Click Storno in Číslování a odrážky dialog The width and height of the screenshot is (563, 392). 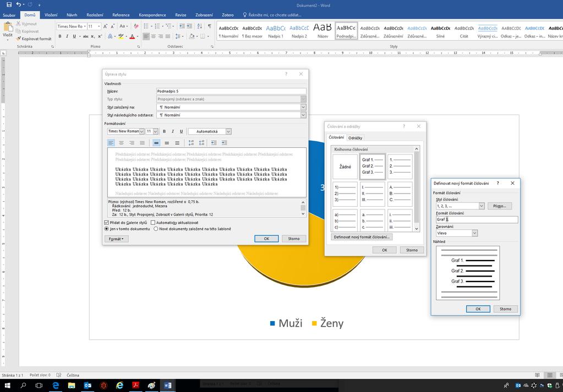coord(412,250)
